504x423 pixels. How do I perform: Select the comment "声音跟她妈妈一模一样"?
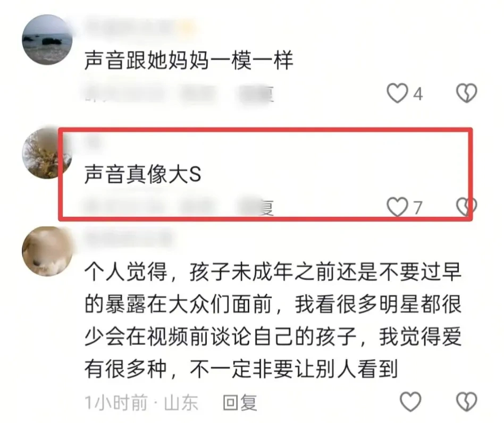pos(189,61)
